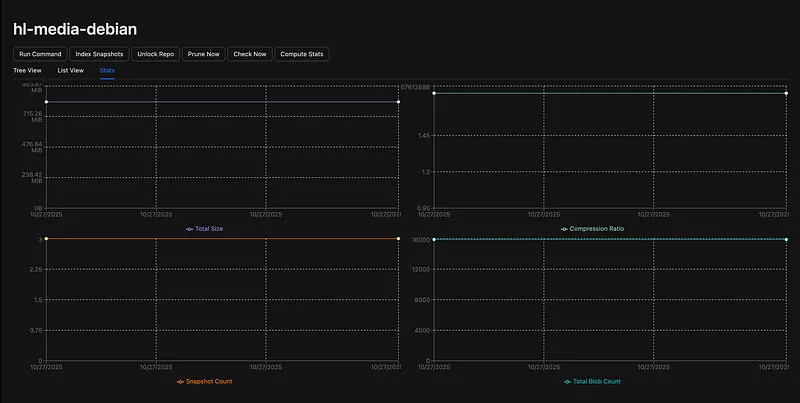This screenshot has width=800, height=403.
Task: Click the rightmost Total Size data point
Action: pyautogui.click(x=398, y=102)
